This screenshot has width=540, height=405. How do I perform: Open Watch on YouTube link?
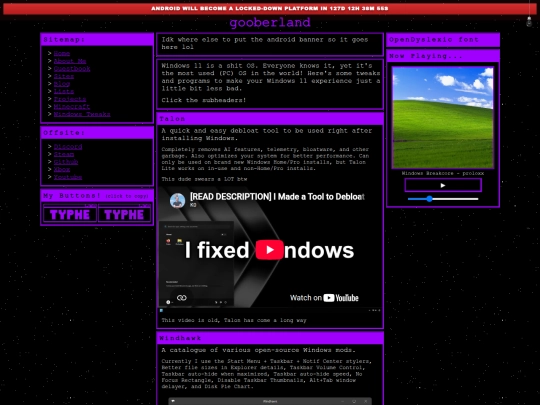pyautogui.click(x=324, y=298)
